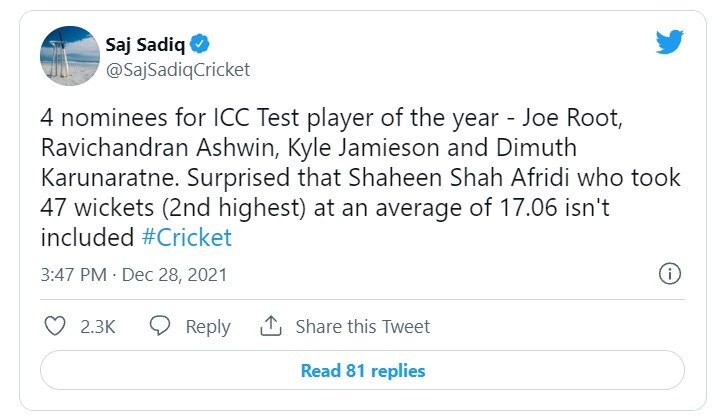
Task: Click the blue verified badge
Action: [x=200, y=45]
